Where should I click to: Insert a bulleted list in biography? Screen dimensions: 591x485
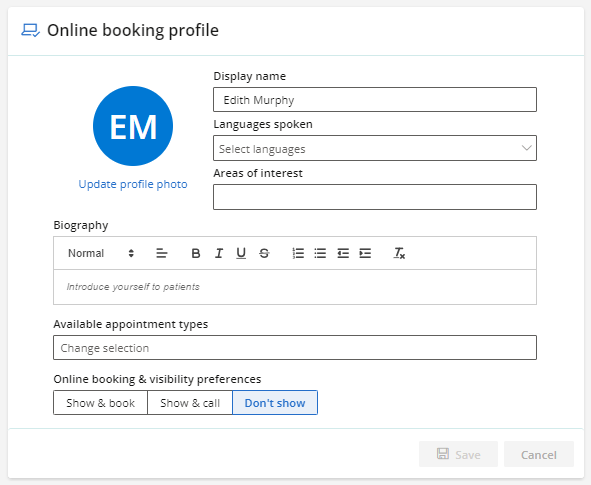[320, 253]
